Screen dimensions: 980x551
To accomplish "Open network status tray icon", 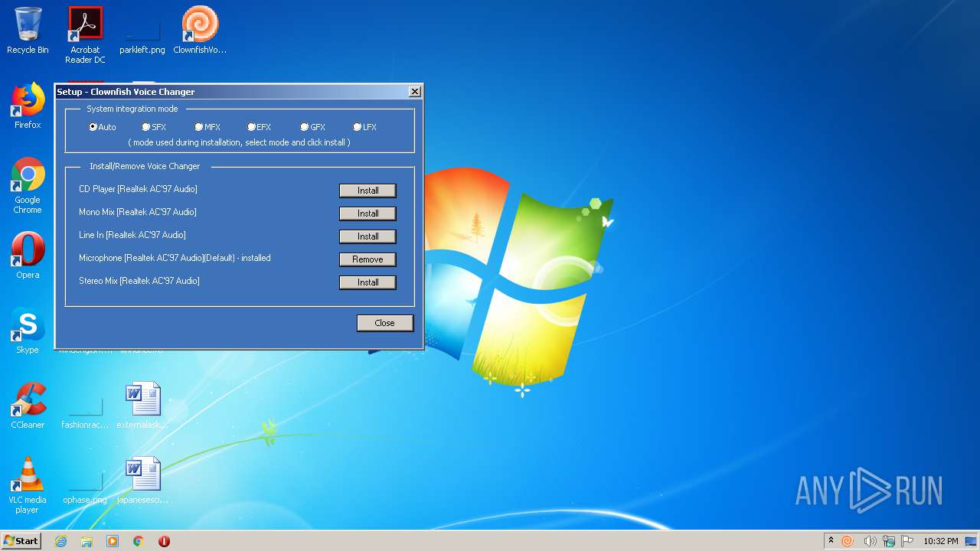I will pyautogui.click(x=889, y=541).
